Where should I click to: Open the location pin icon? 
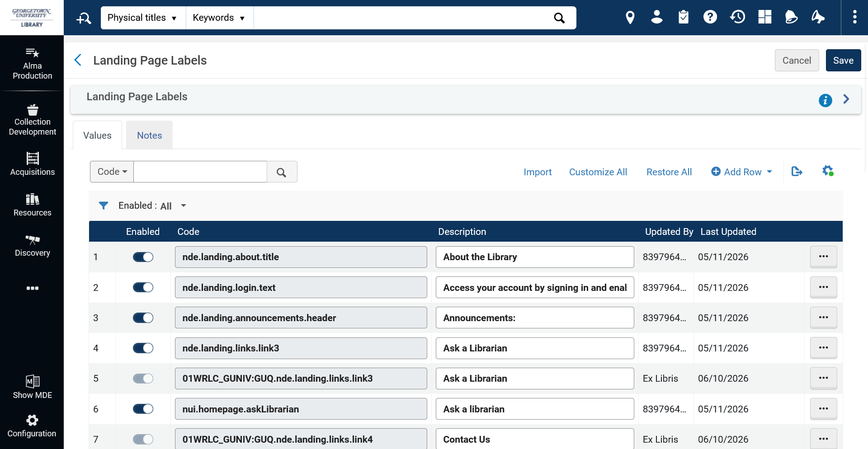tap(630, 17)
